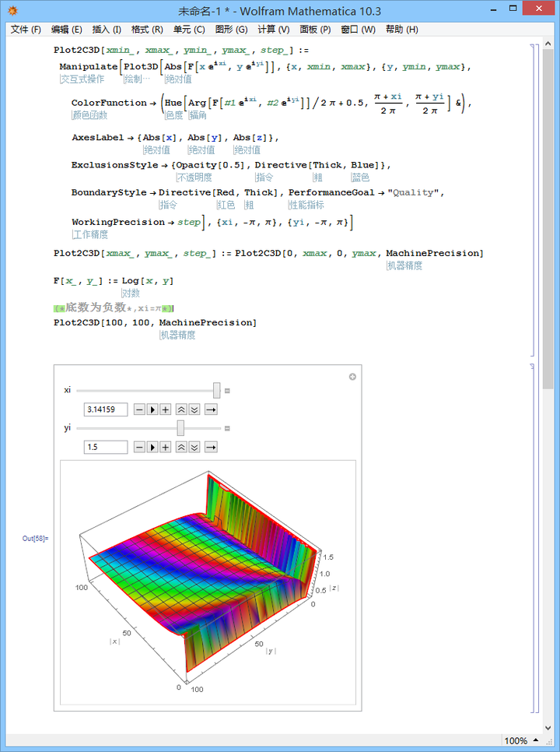Collapse the xi slider controls
The height and width of the screenshot is (752, 560).
click(227, 391)
